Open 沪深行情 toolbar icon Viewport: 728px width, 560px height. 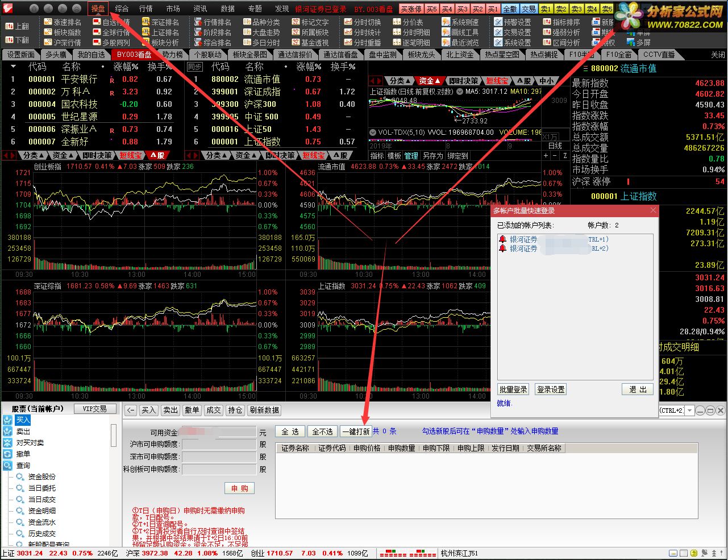click(63, 43)
